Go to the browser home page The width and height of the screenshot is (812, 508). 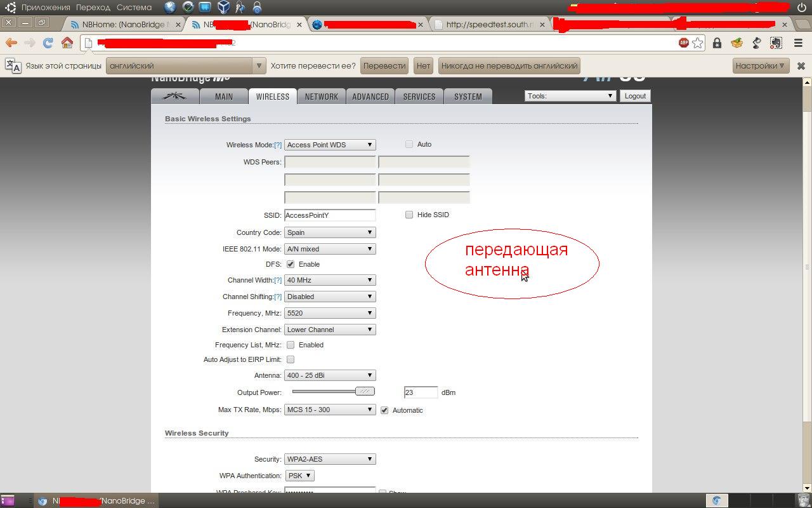click(x=67, y=43)
